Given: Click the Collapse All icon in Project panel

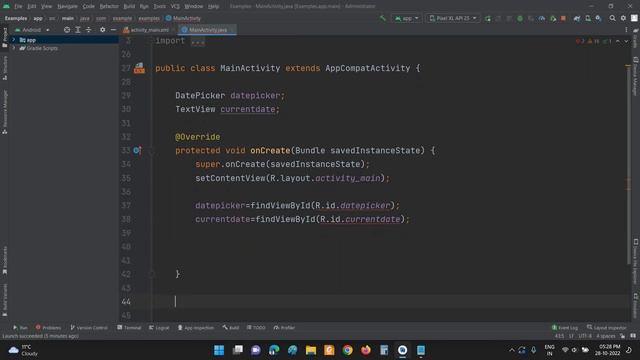Looking at the screenshot, I should (x=88, y=30).
